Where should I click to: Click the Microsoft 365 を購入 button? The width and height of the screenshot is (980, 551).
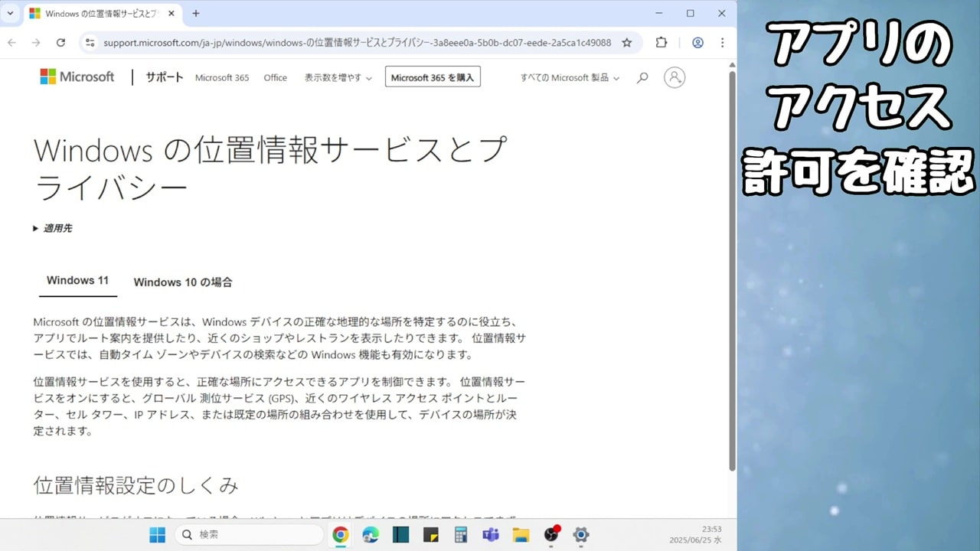433,77
